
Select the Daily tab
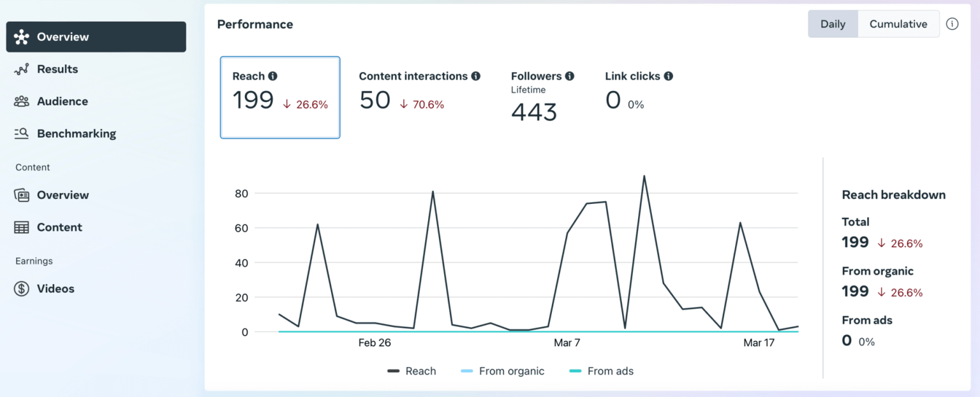(x=833, y=24)
